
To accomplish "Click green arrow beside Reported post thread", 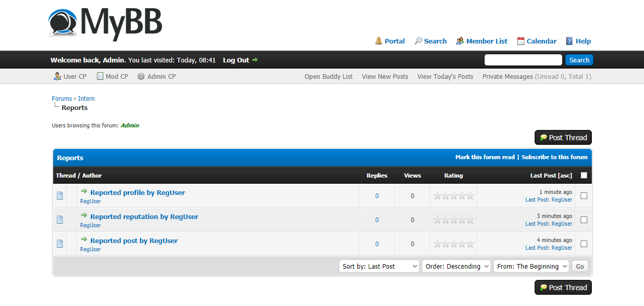I will point(84,239).
